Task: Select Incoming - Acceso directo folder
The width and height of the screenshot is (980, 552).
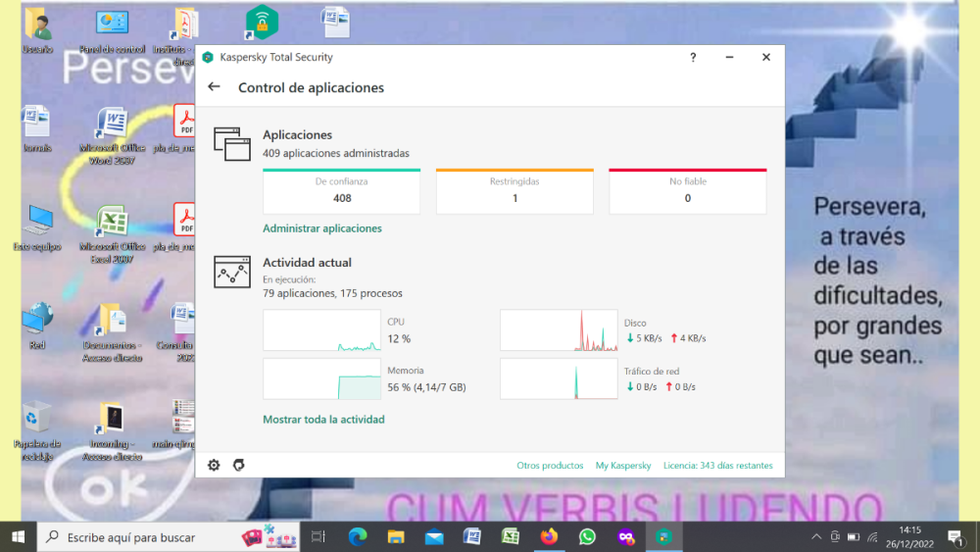Action: (x=113, y=432)
